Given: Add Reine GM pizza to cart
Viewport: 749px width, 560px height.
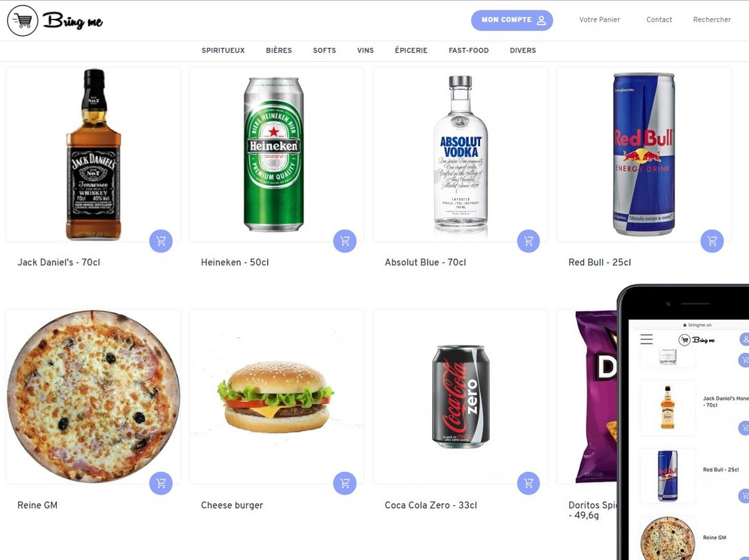Looking at the screenshot, I should coord(161,483).
